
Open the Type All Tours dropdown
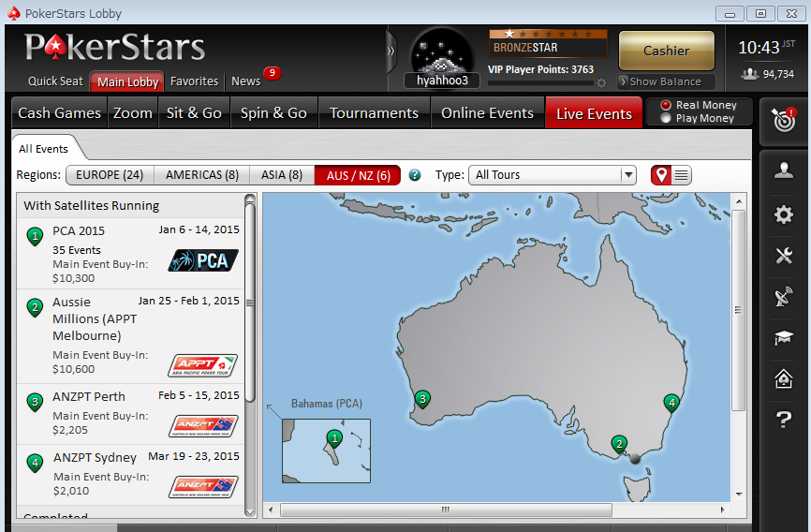[x=552, y=175]
